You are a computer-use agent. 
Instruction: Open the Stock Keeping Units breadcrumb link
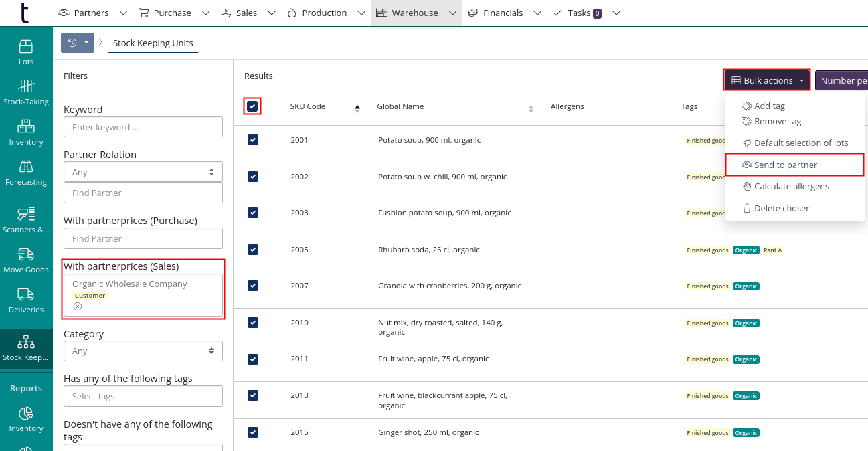(153, 43)
